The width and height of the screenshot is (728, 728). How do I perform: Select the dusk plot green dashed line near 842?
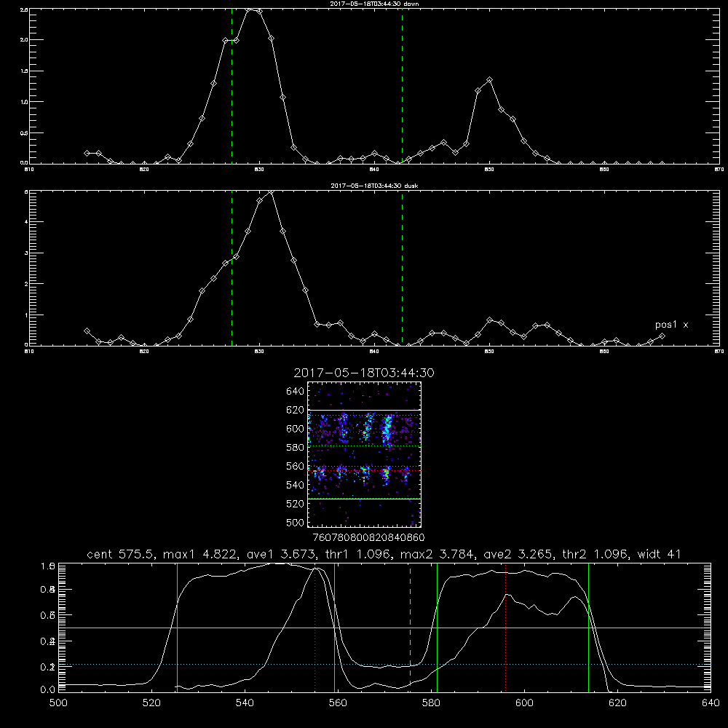[x=402, y=268]
